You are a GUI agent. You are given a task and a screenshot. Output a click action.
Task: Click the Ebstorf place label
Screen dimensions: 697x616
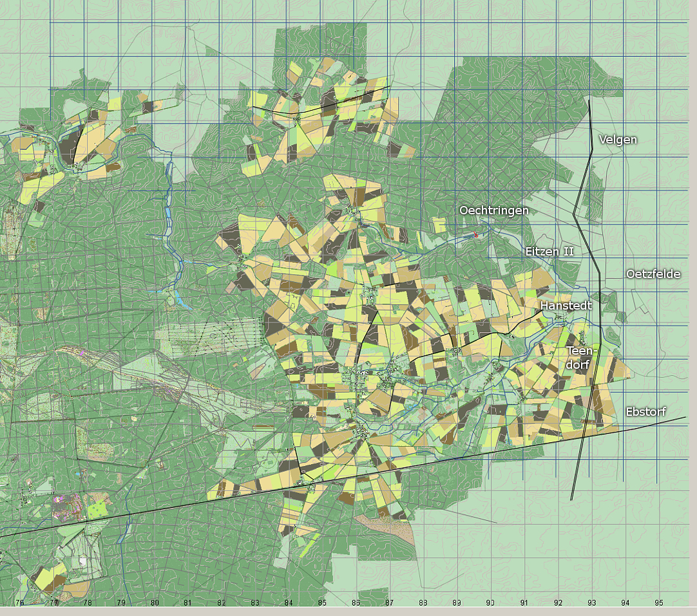click(645, 411)
